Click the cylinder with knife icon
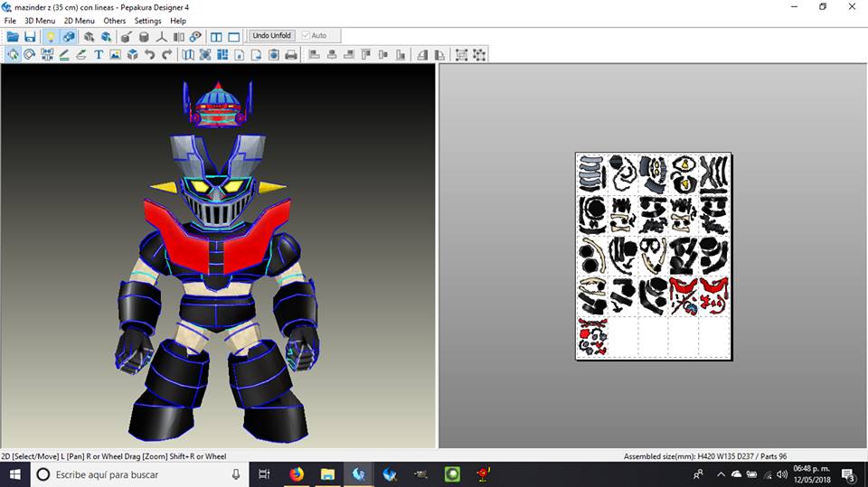 click(x=127, y=37)
